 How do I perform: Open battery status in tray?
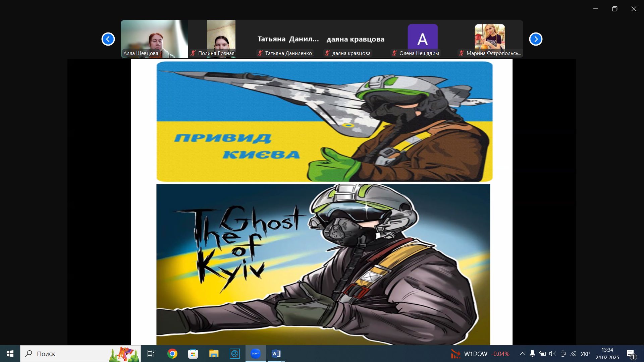(542, 354)
